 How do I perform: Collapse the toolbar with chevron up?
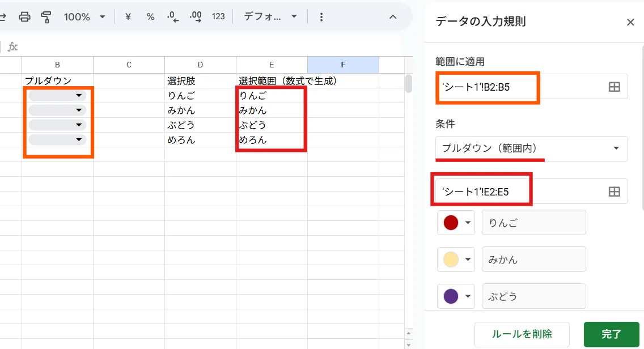click(393, 17)
